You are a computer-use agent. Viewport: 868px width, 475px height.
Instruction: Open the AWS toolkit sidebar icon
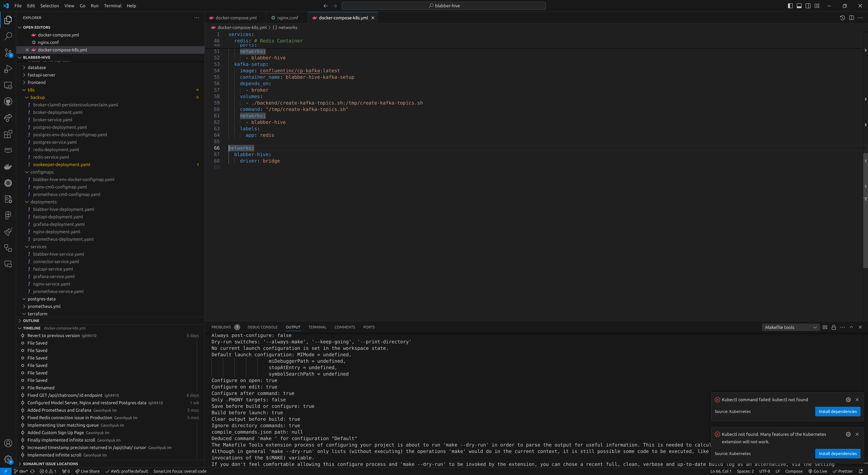point(8,150)
